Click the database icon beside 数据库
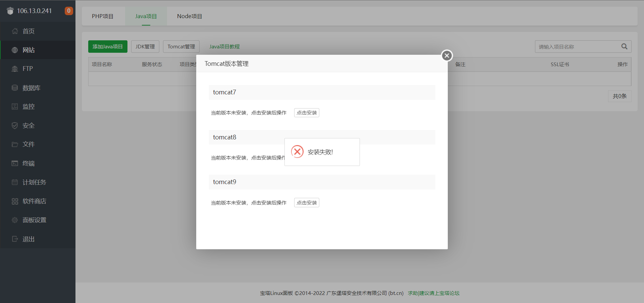This screenshot has width=644, height=303. click(x=15, y=88)
